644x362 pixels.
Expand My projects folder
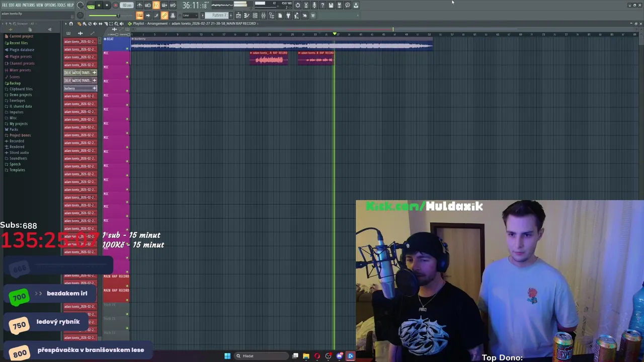(x=18, y=124)
